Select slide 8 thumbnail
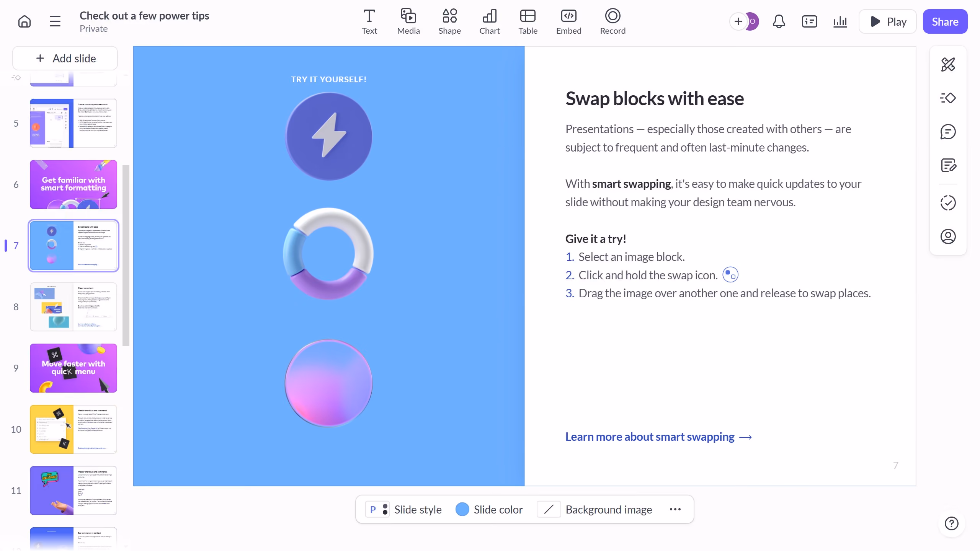 coord(73,307)
